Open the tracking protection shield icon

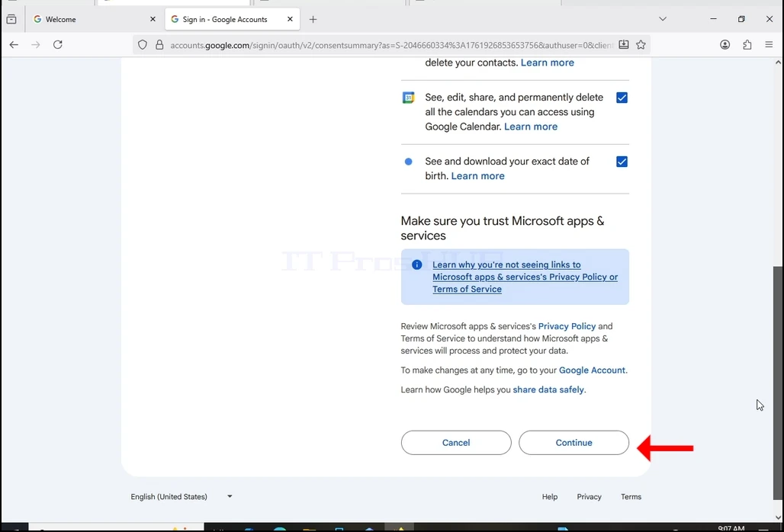(143, 45)
